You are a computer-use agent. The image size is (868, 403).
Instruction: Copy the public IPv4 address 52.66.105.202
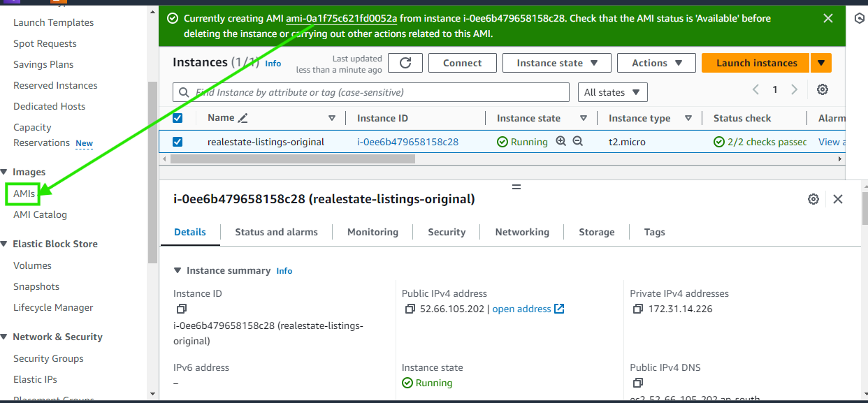(410, 309)
